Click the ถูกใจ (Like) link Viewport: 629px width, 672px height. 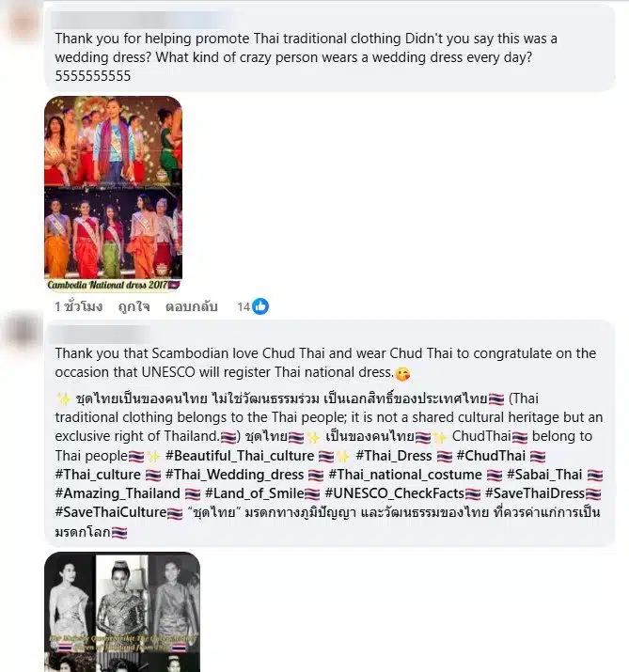coord(134,306)
